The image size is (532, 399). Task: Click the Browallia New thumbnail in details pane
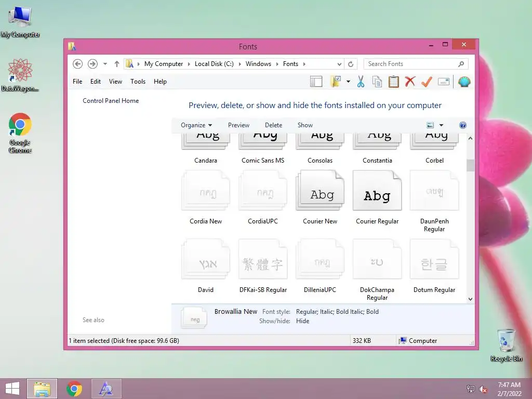tap(194, 317)
